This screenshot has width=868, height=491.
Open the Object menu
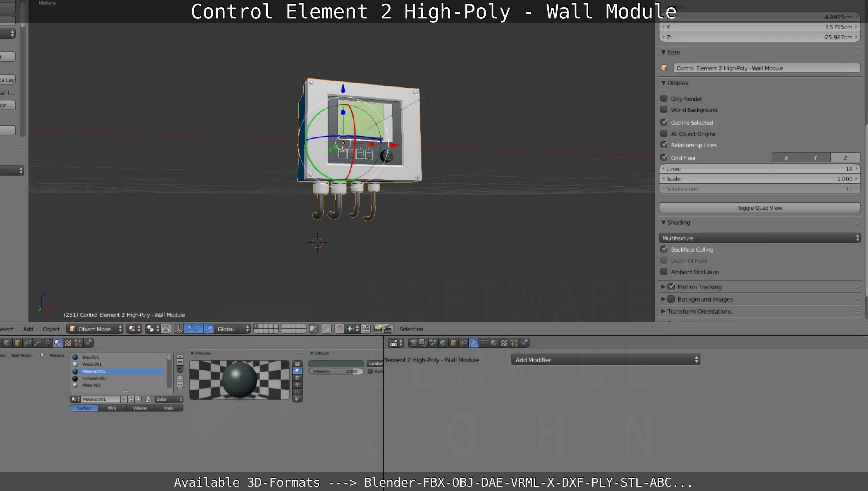(51, 329)
